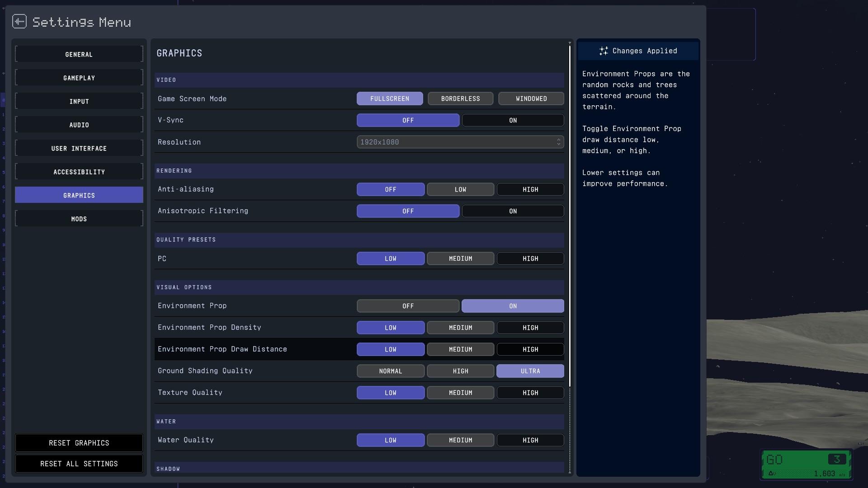
Task: Click the Water Quality label
Action: pyautogui.click(x=186, y=440)
